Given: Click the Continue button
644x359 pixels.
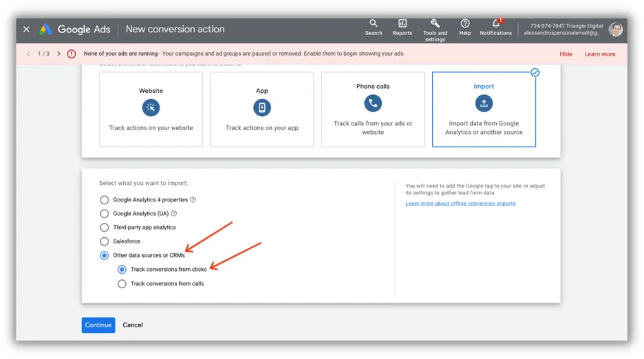Looking at the screenshot, I should coord(98,325).
